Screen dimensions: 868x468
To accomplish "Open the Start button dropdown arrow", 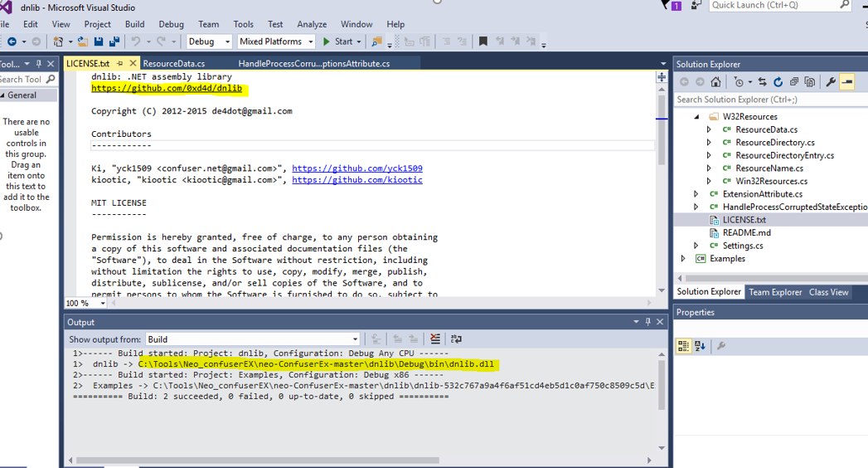I will (x=359, y=41).
